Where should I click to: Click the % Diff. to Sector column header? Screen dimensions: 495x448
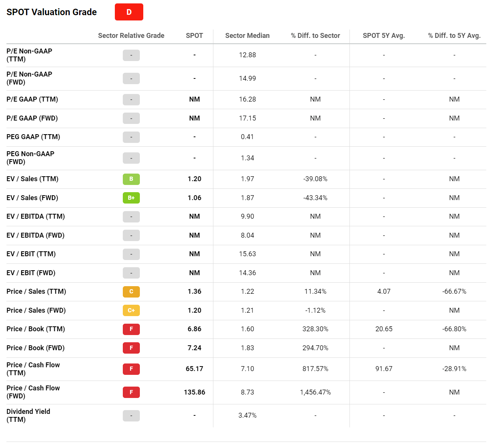(x=315, y=36)
